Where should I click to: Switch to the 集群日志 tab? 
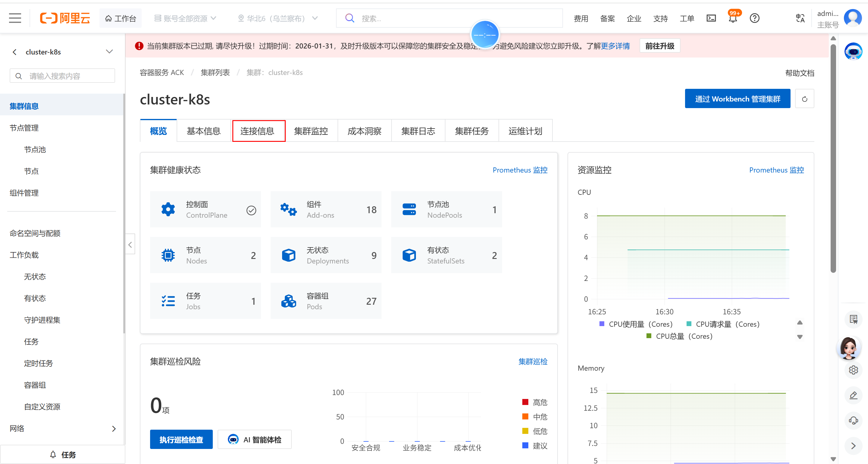tap(418, 131)
